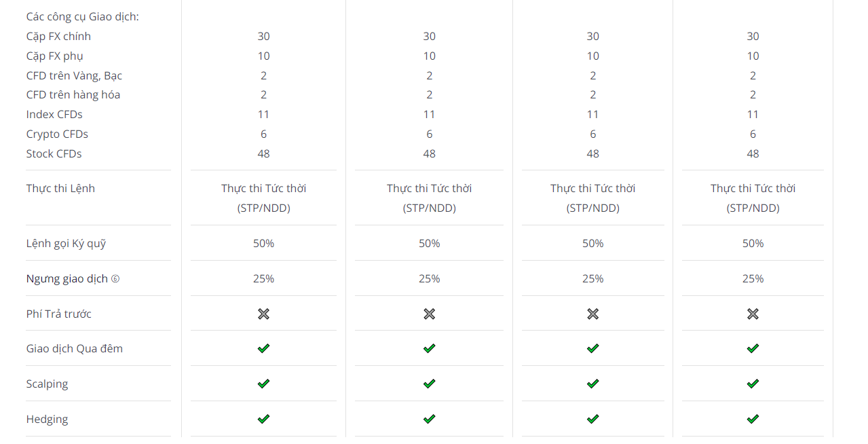This screenshot has height=444, width=868.
Task: Open the Cặp FX phụ link
Action: tap(55, 56)
